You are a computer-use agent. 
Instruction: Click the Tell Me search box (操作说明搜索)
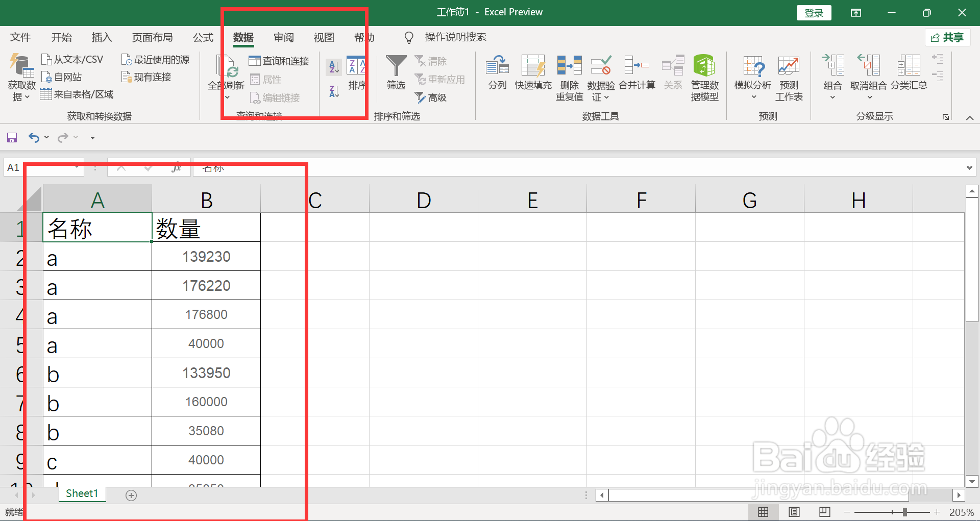[x=455, y=37]
